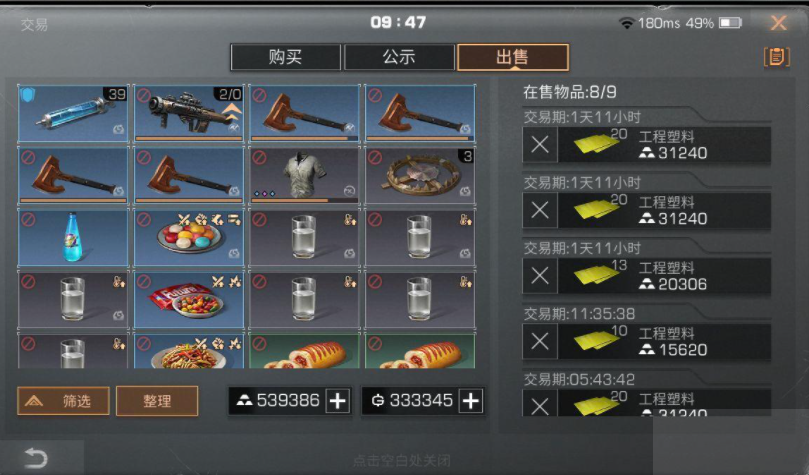Cancel the 20306 engineering plastic listing
Screen dimensions: 809x475
(x=540, y=276)
